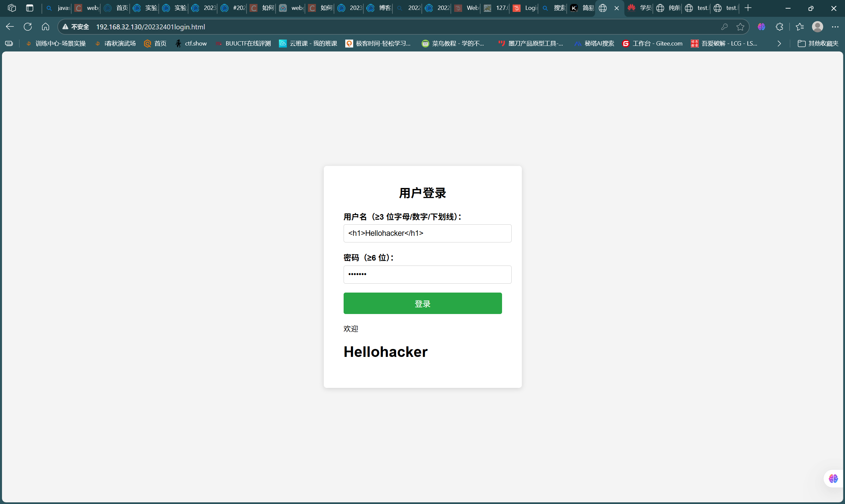
Task: Switch to the Logi tab
Action: 525,8
